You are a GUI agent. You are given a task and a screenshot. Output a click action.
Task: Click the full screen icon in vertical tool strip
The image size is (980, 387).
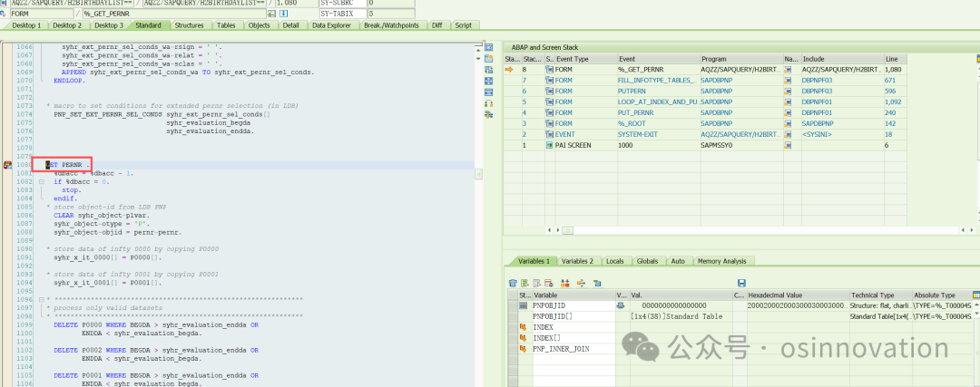489,81
